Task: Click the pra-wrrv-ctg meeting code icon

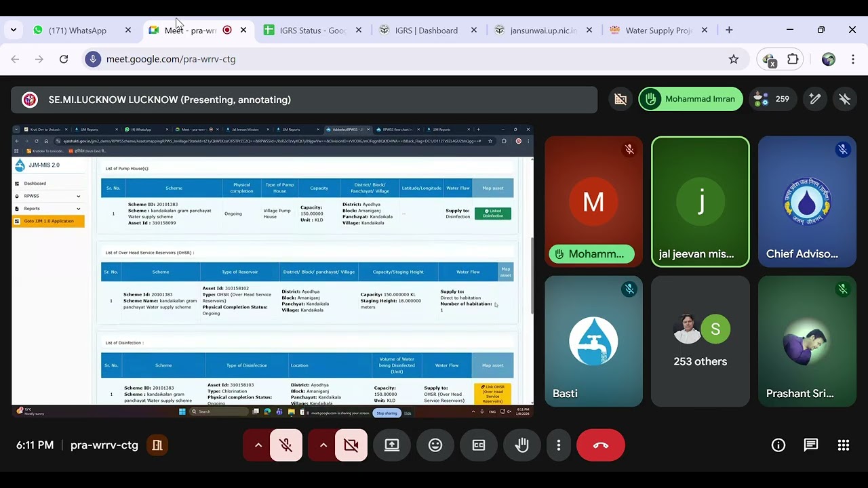Action: tap(157, 445)
